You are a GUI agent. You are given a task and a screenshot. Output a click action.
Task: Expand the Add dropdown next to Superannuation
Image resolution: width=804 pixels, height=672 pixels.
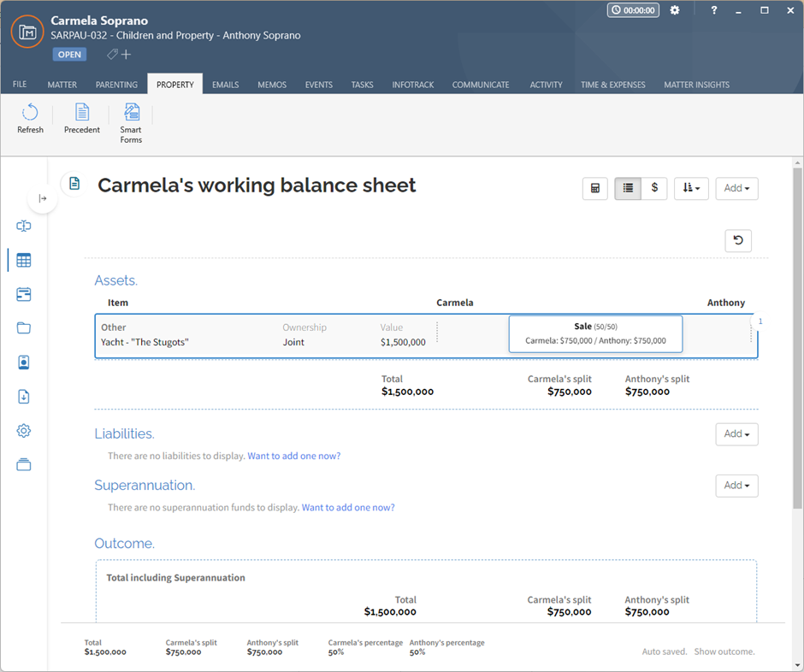point(736,486)
